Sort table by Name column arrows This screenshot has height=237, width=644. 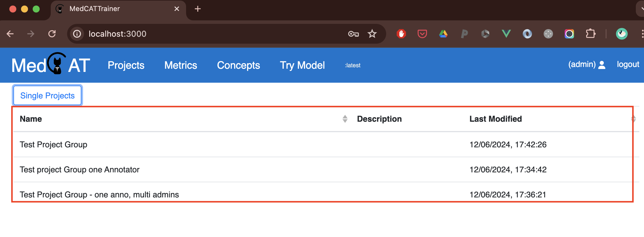[345, 119]
